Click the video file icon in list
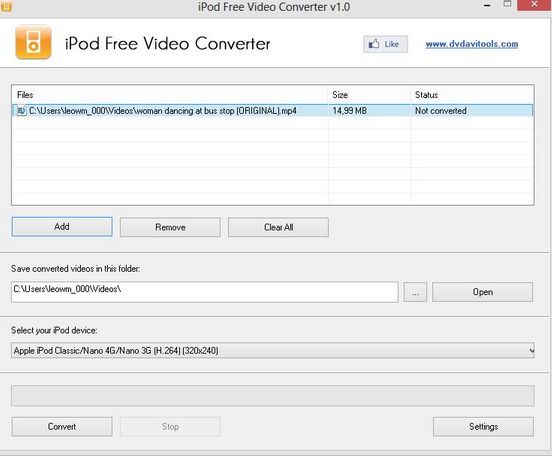Screen dimensions: 552x456 tap(22, 111)
